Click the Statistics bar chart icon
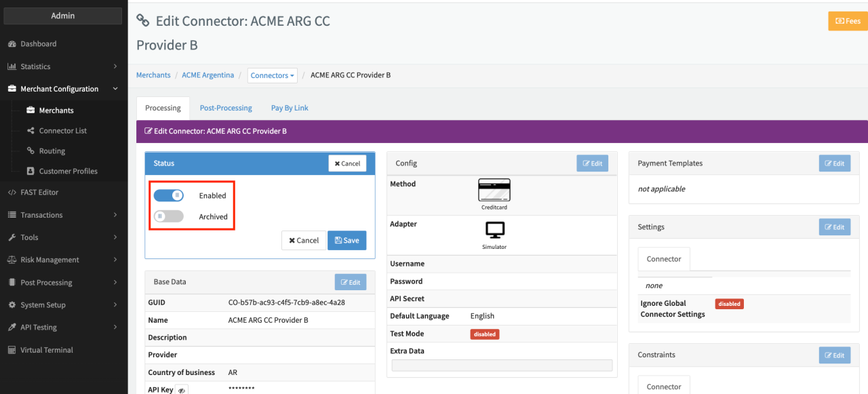This screenshot has height=394, width=868. [12, 66]
